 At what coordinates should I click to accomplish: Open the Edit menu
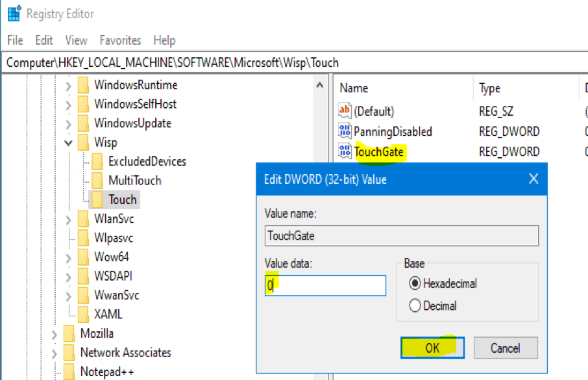point(44,40)
